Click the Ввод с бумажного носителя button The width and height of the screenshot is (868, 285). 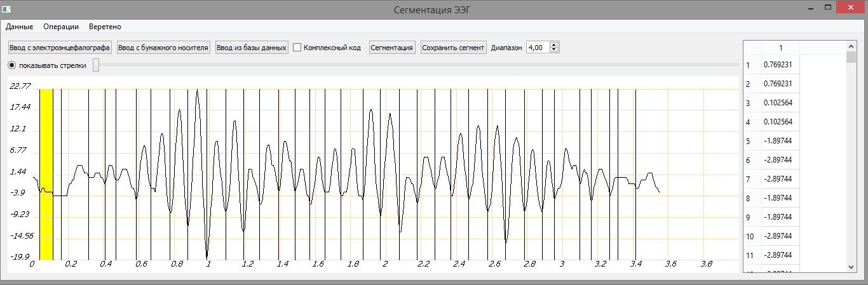163,48
